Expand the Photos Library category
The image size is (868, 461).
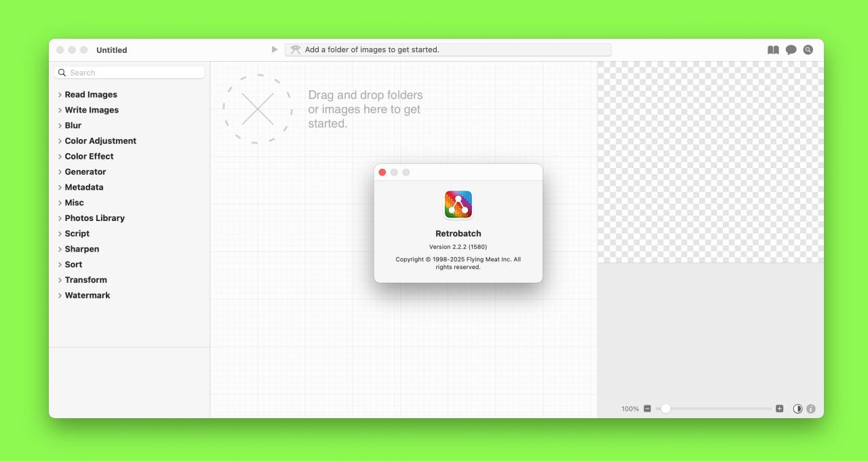[x=60, y=218]
